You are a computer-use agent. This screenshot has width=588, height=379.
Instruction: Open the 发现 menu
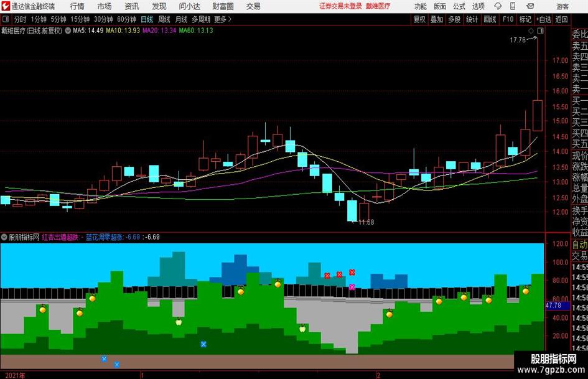(159, 6)
